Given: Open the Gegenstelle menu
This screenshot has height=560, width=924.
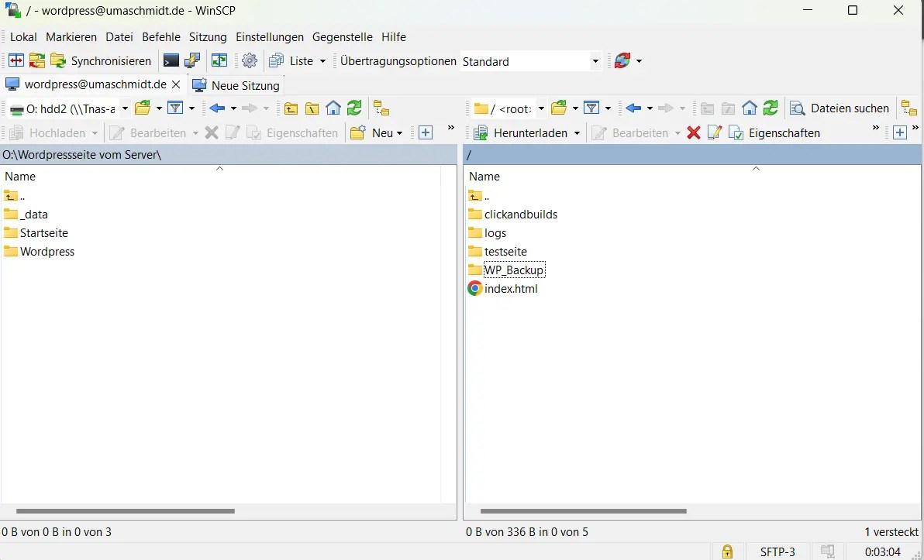Looking at the screenshot, I should pyautogui.click(x=343, y=37).
